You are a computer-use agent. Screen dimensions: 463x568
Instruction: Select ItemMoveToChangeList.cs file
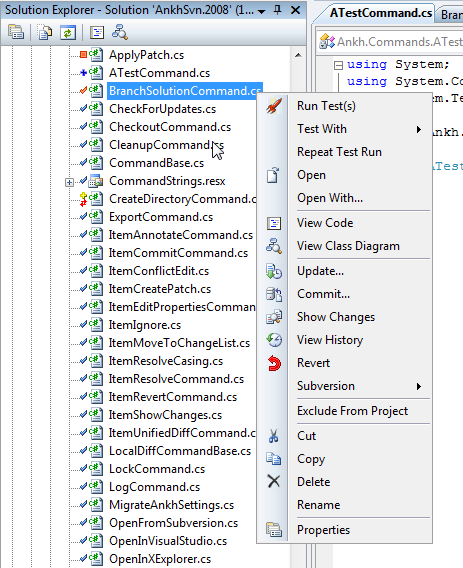(x=179, y=343)
